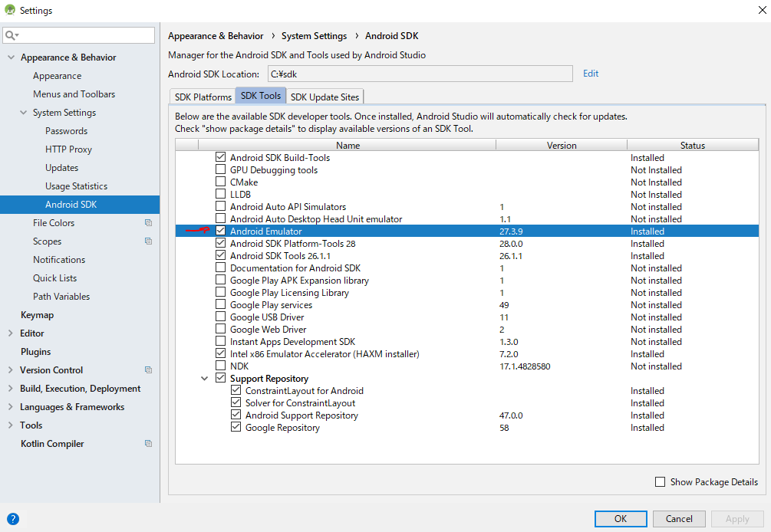
Task: Open the Plugins settings page
Action: [x=35, y=352]
